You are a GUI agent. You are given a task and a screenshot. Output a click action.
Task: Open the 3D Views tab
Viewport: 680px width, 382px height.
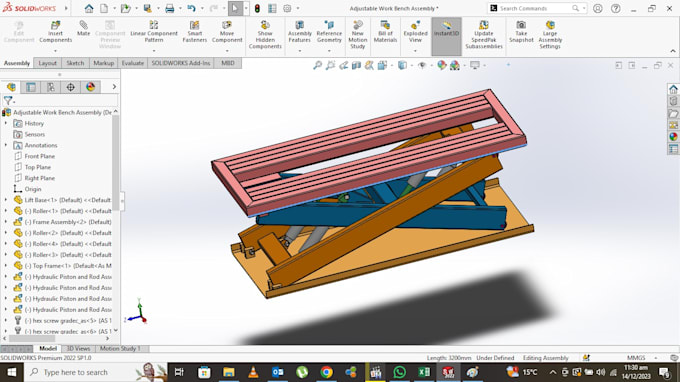click(78, 349)
